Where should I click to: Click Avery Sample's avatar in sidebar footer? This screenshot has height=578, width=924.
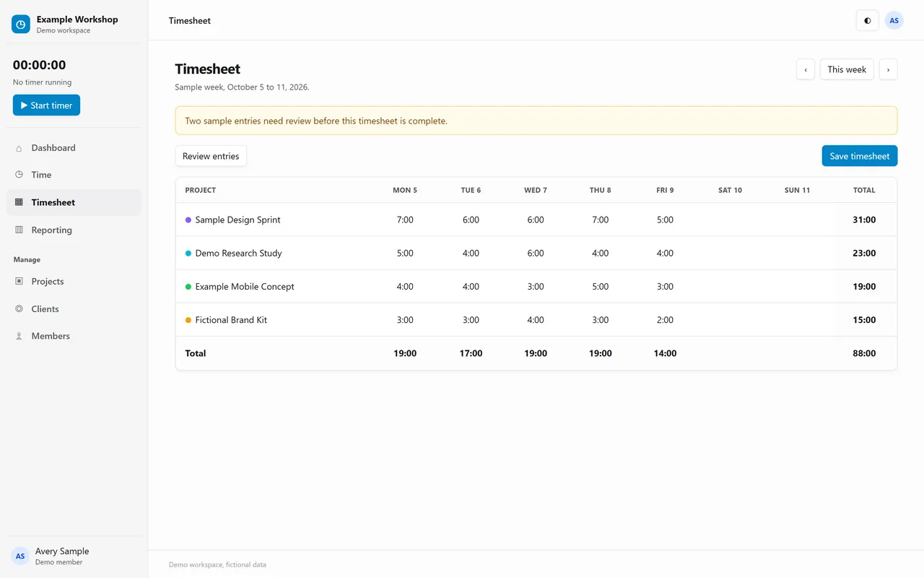tap(20, 556)
